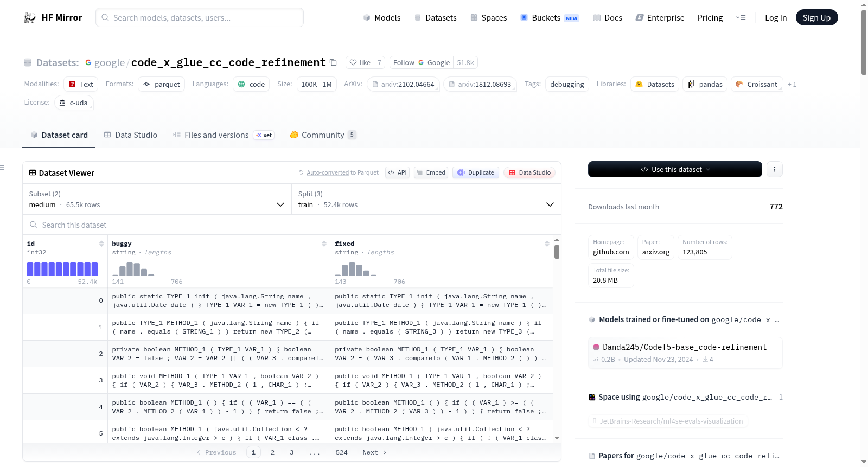Viewport: 868px width, 467px height.
Task: Open the three-dot options menu beside Use this dataset
Action: click(774, 169)
